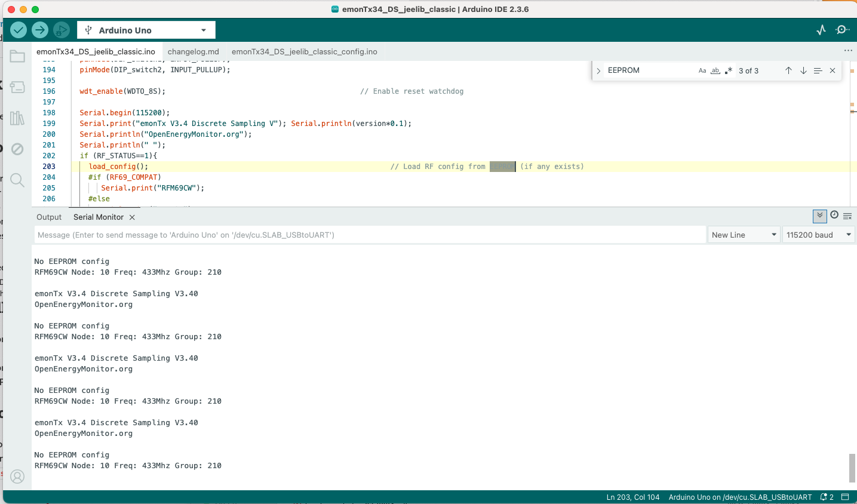Open the Boards Manager sidebar icon
The image size is (857, 504).
point(17,87)
